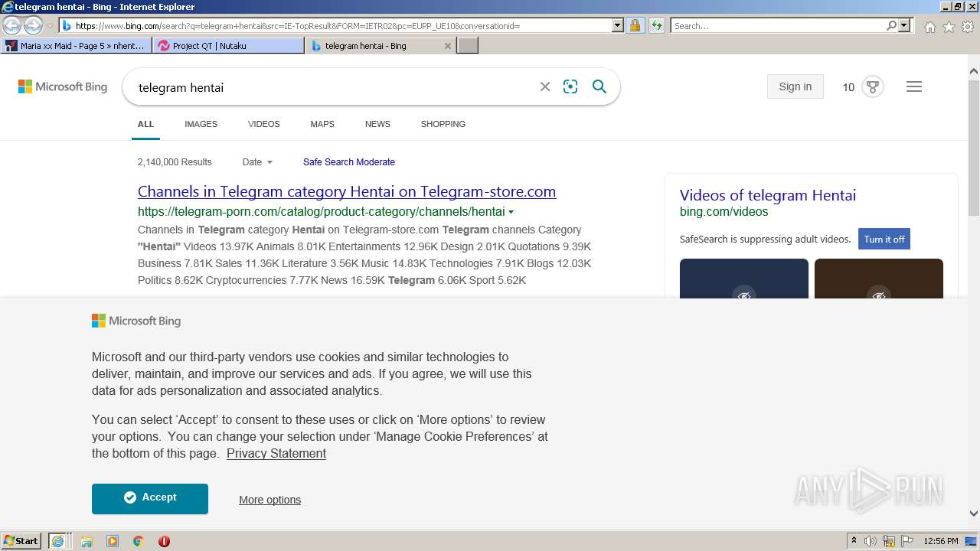Click bing.com/videos link

pyautogui.click(x=724, y=212)
